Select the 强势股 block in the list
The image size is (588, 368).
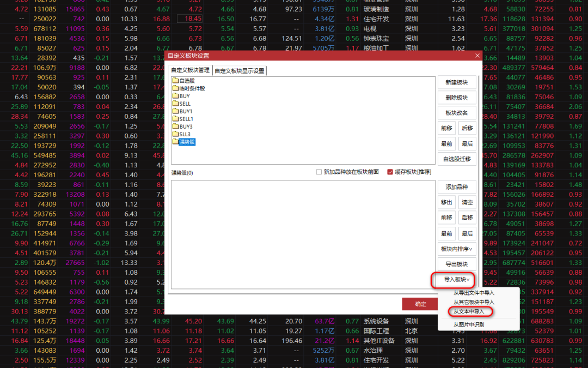pos(187,142)
